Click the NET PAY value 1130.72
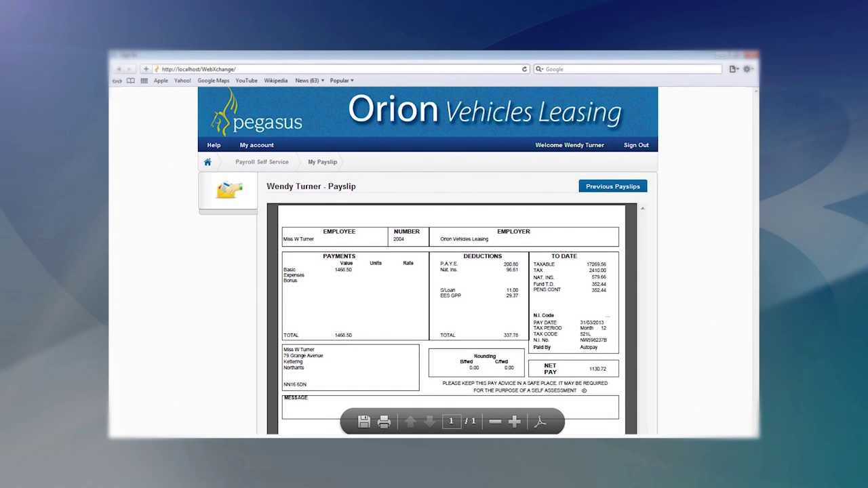Screen dimensions: 868x488 pyautogui.click(x=597, y=369)
